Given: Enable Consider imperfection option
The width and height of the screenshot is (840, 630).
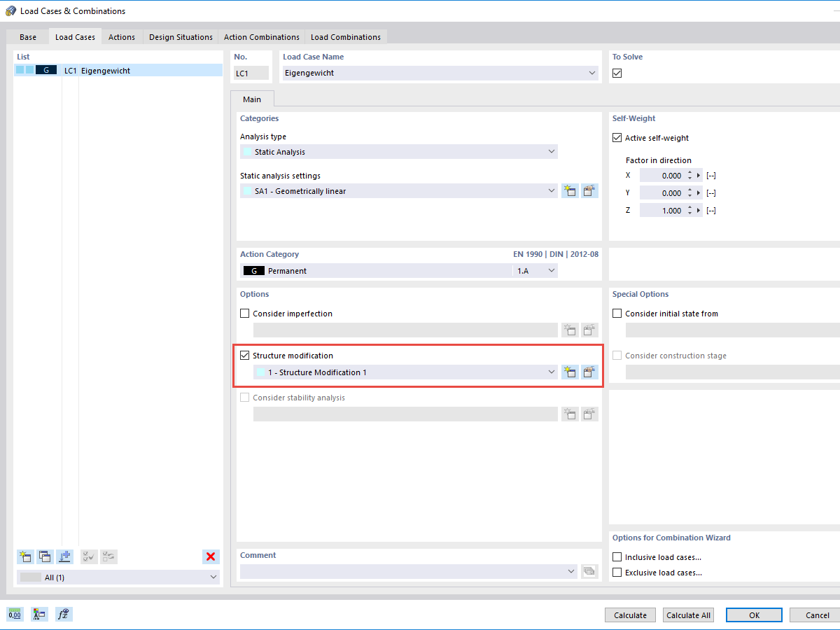Looking at the screenshot, I should point(244,313).
